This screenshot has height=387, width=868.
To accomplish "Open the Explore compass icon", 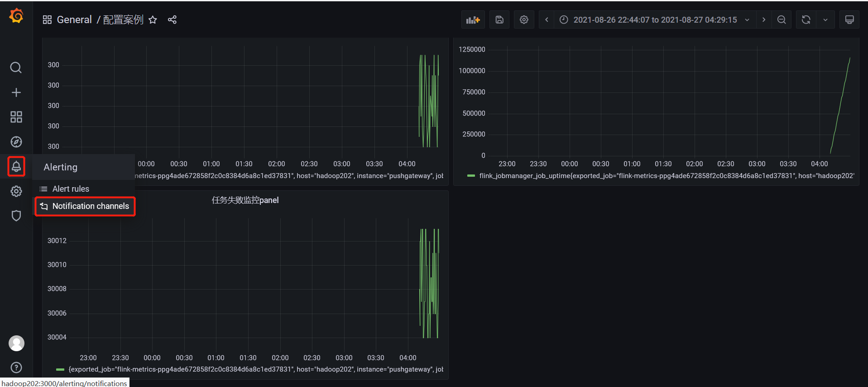I will coord(16,142).
